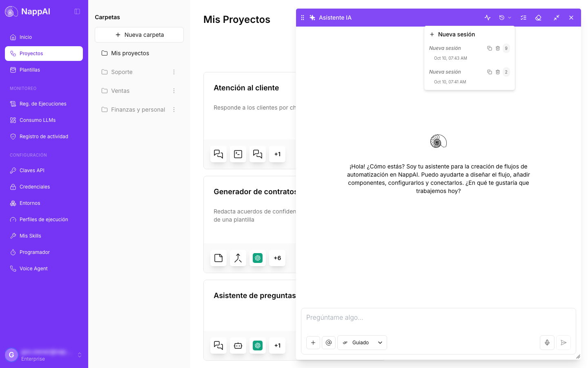The image size is (588, 368).
Task: Open Plantillas in the sidebar
Action: [44, 70]
